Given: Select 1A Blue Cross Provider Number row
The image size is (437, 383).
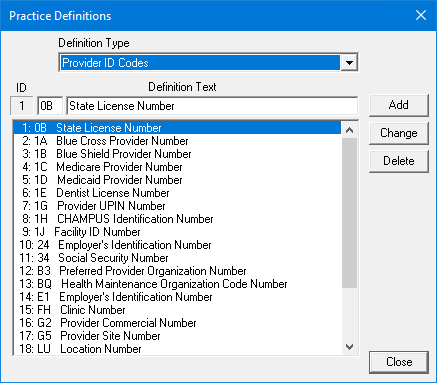Looking at the screenshot, I should tap(177, 141).
